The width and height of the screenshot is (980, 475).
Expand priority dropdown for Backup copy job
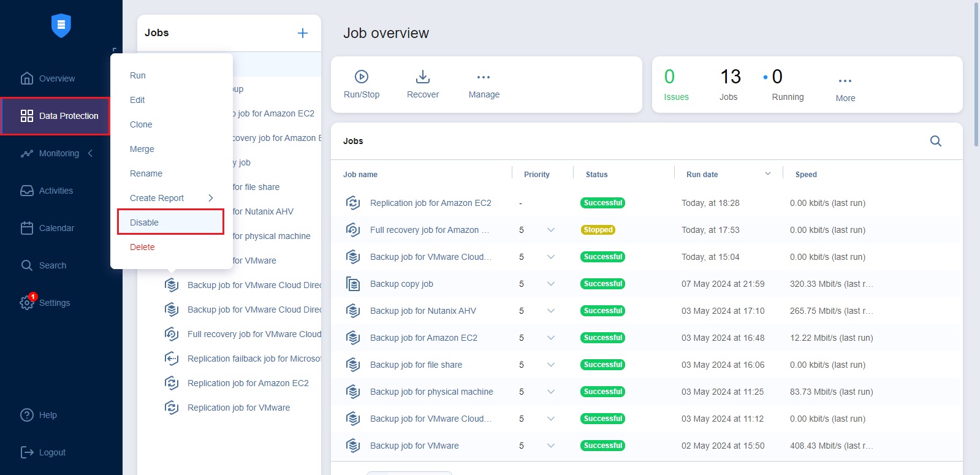pyautogui.click(x=550, y=284)
